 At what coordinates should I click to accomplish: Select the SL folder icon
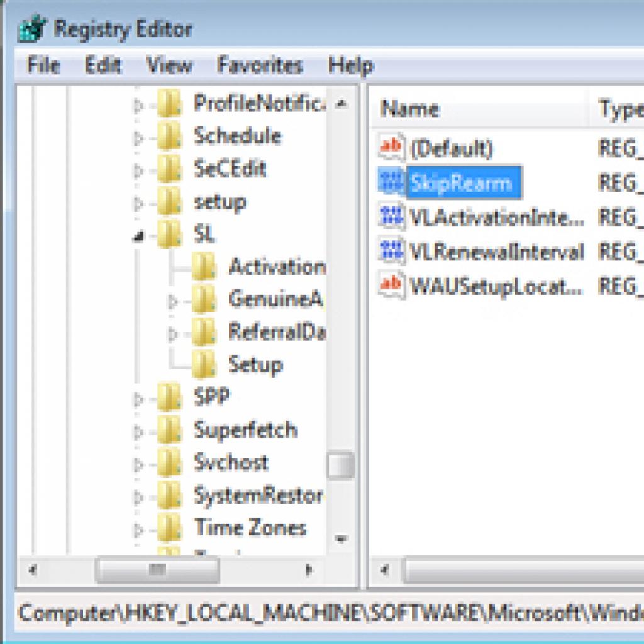(x=169, y=234)
